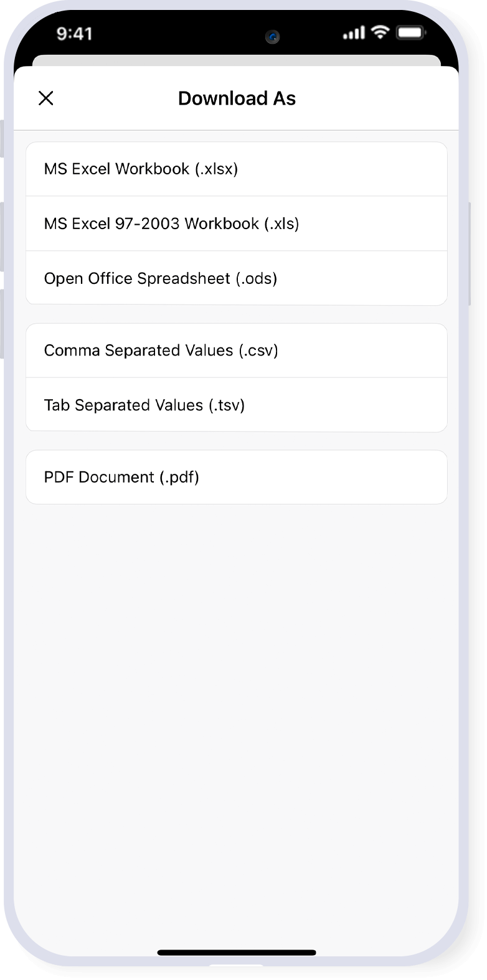Tap the Wi-Fi status icon

pos(379,32)
